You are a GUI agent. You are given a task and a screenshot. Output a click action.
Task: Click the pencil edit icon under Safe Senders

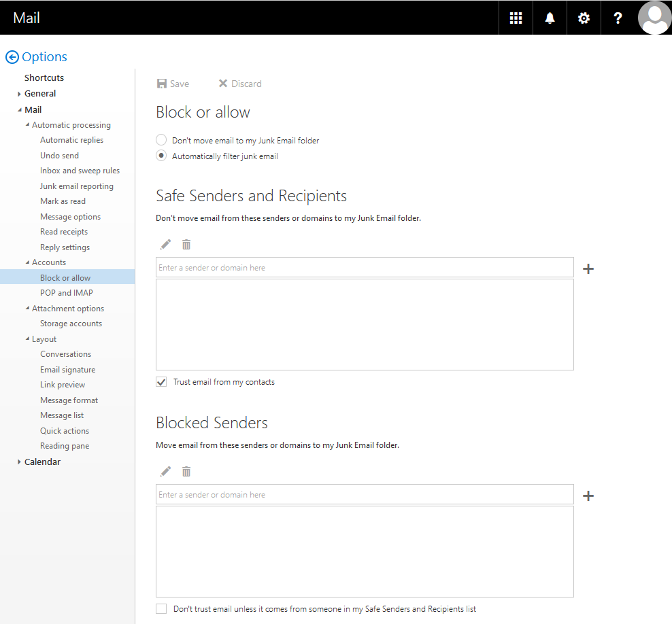pos(165,244)
